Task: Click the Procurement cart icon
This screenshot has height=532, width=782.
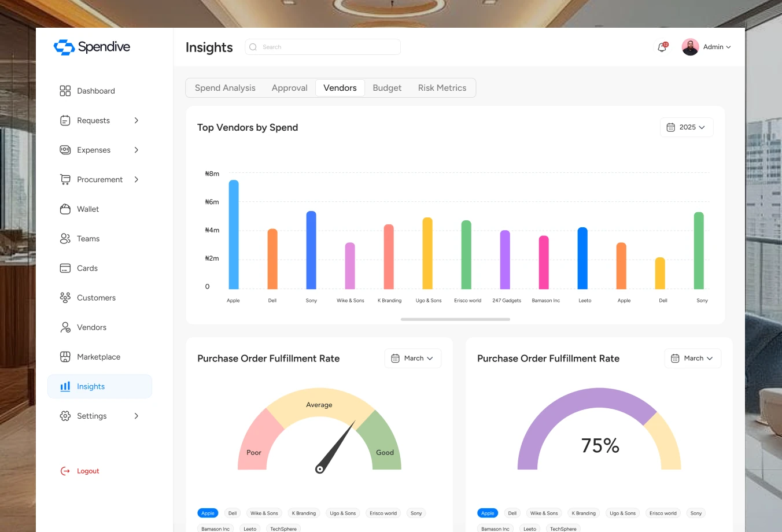Action: 65,179
